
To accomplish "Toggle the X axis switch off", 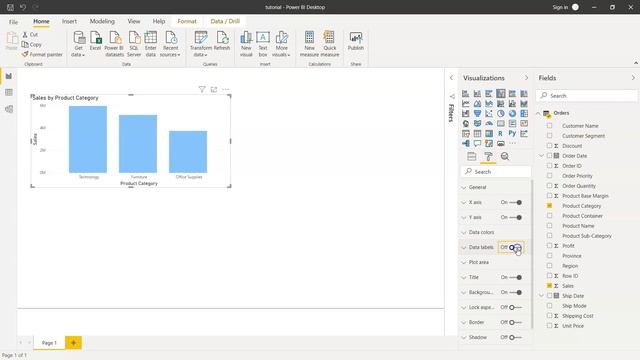I will point(516,202).
